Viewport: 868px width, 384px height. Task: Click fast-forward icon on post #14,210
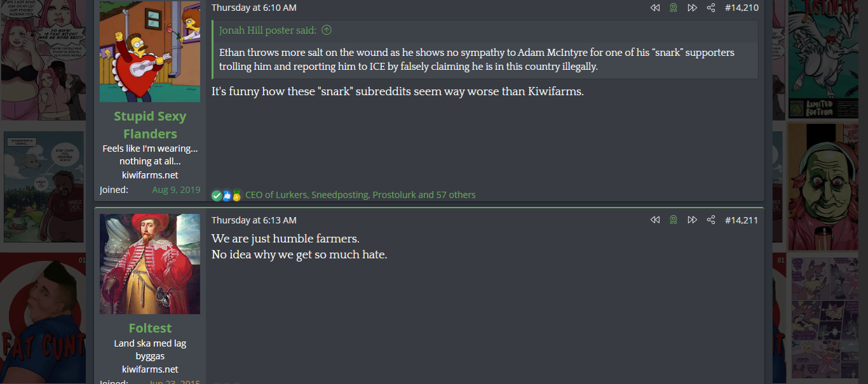click(x=693, y=8)
